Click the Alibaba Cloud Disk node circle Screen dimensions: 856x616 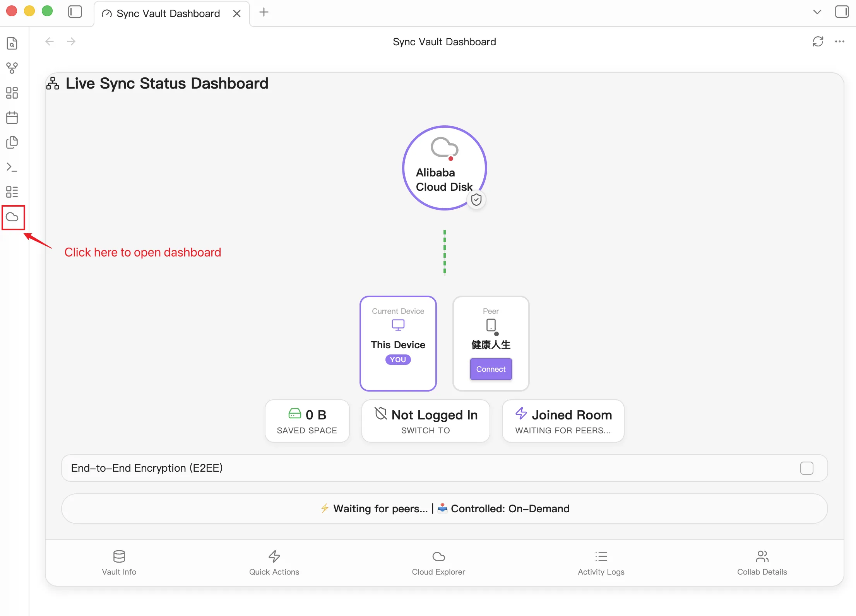[444, 168]
